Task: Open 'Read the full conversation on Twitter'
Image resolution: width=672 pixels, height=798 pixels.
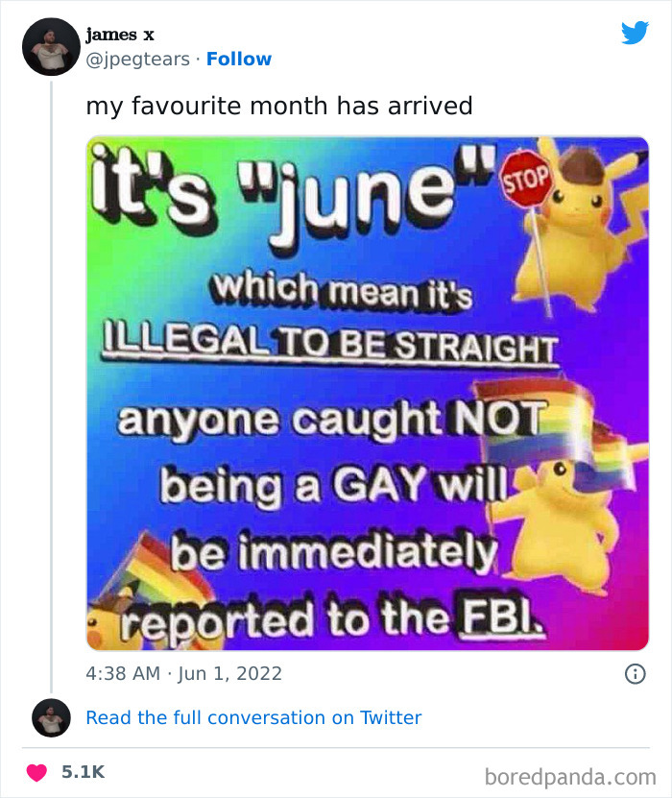Action: coord(254,717)
